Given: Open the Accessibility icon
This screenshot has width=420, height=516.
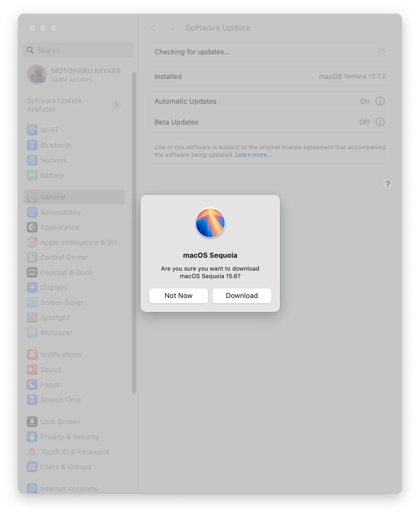Looking at the screenshot, I should tap(32, 212).
